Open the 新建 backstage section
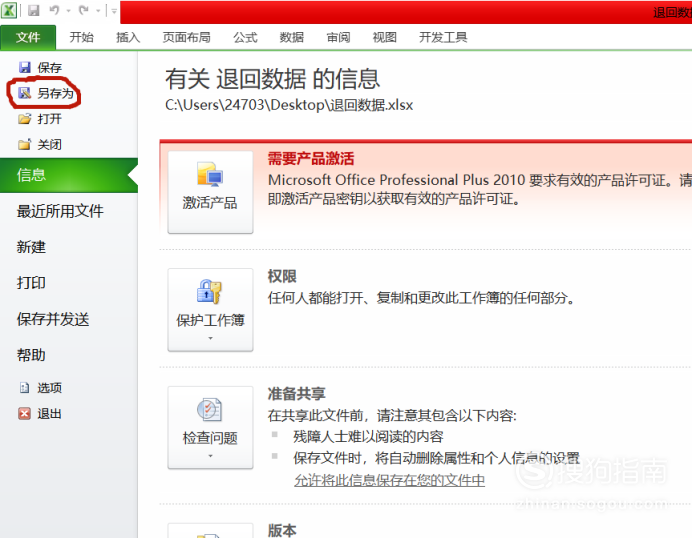The width and height of the screenshot is (692, 538). (x=31, y=247)
